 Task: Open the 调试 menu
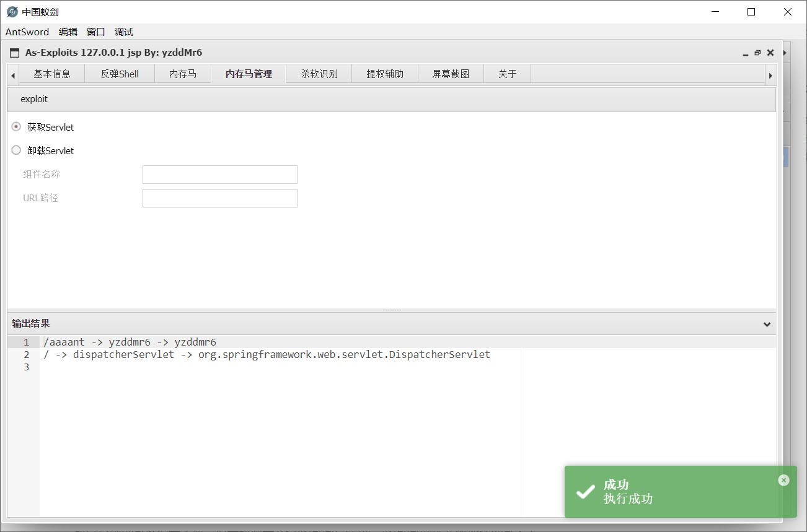click(x=124, y=32)
